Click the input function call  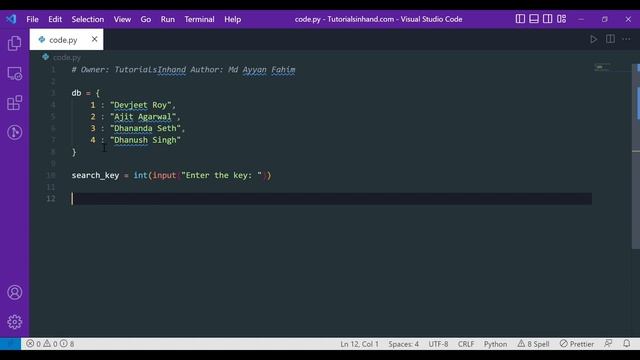point(164,175)
